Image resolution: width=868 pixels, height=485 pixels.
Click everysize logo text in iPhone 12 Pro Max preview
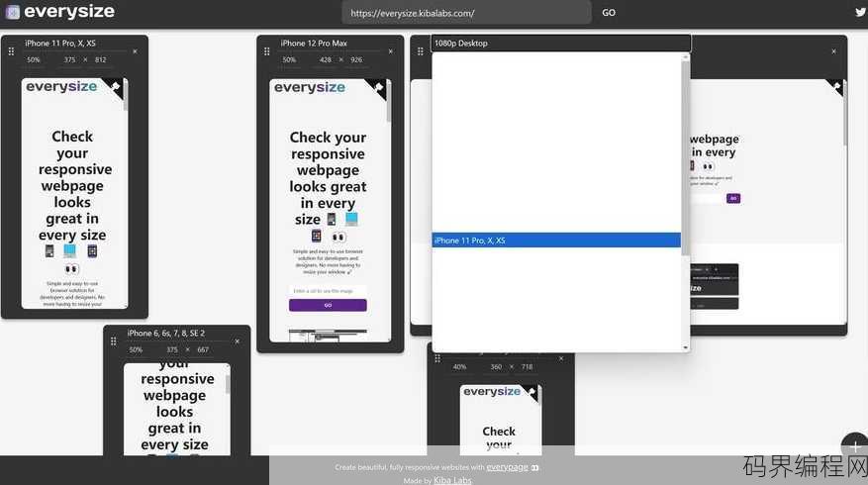[310, 87]
